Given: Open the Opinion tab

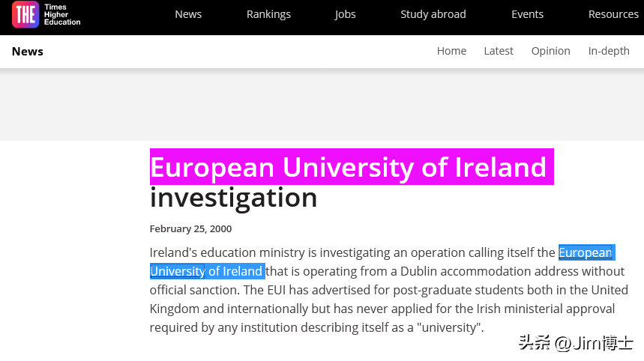Looking at the screenshot, I should coord(551,51).
